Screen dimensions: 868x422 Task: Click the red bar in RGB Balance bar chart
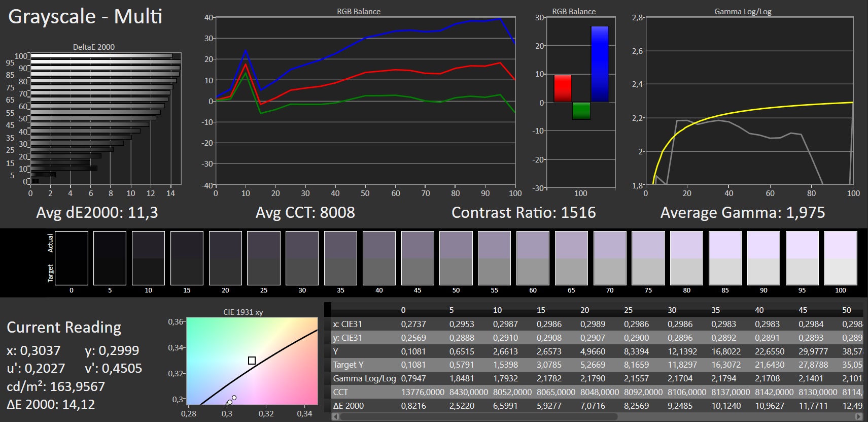(563, 89)
